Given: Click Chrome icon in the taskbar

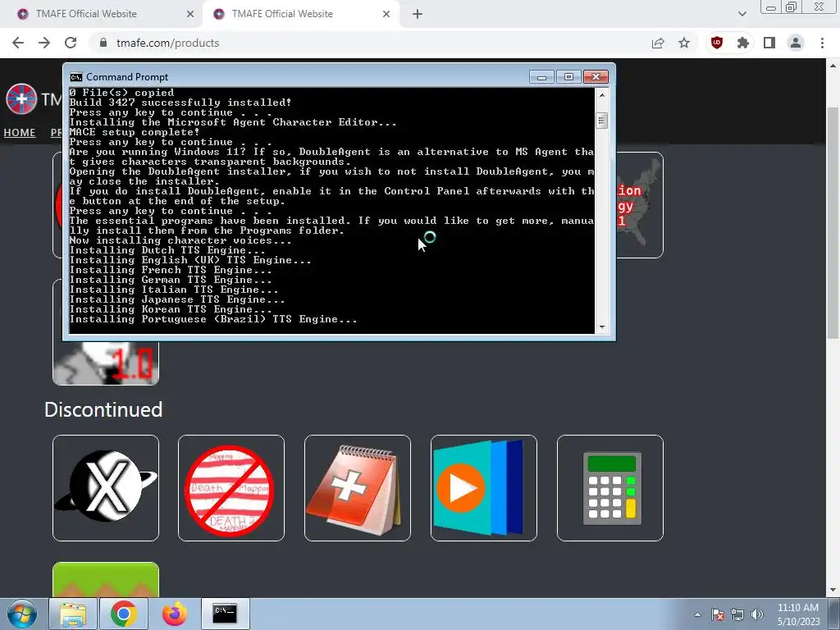Looking at the screenshot, I should pos(123,614).
